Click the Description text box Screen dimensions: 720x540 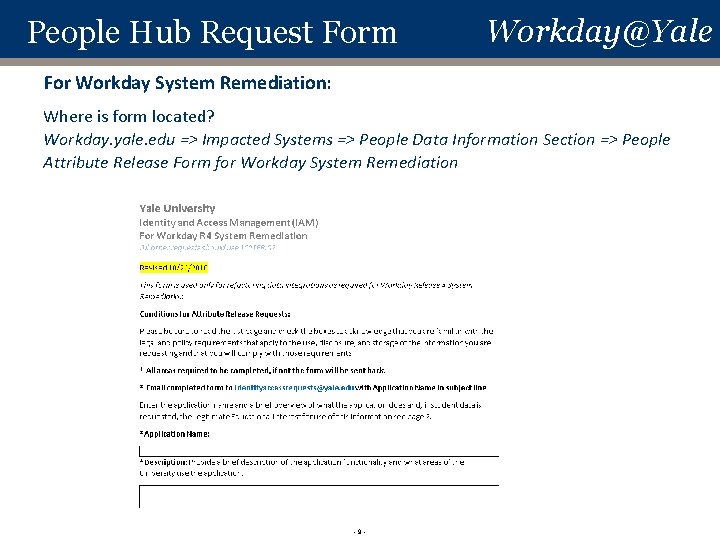pos(319,496)
